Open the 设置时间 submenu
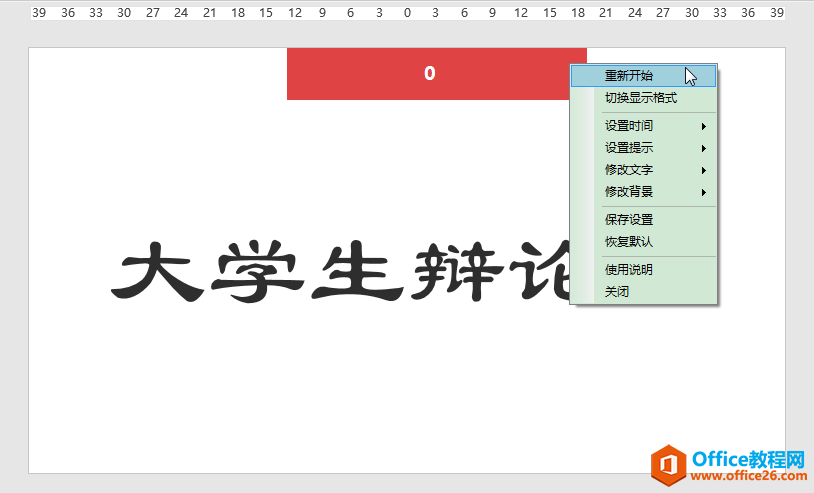The height and width of the screenshot is (493, 814). [643, 126]
